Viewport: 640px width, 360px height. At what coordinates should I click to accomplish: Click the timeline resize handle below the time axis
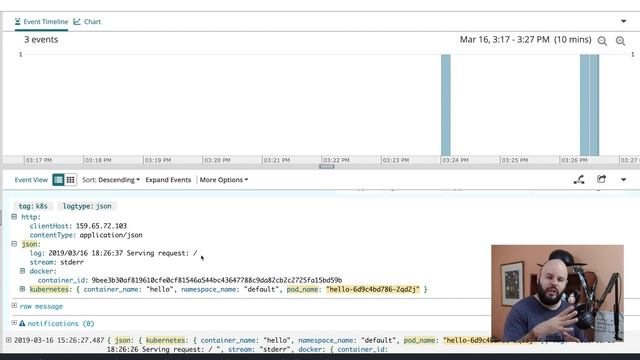(327, 167)
